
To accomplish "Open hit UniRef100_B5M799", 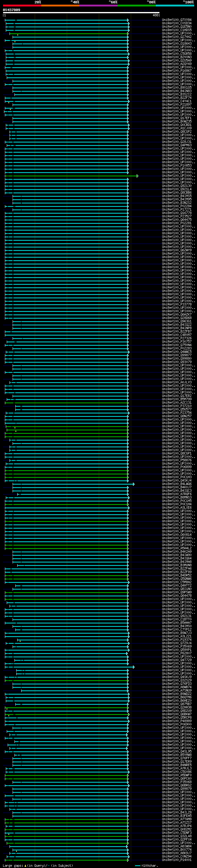I will 177,399.
